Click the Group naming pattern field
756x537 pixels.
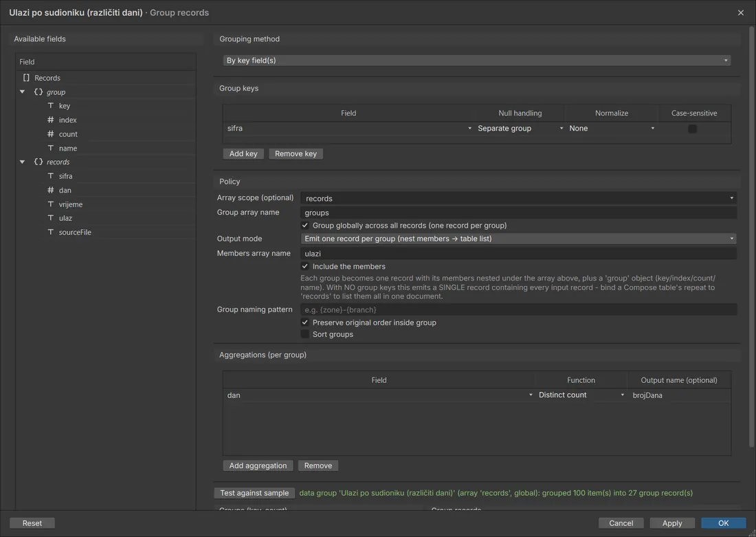[518, 309]
